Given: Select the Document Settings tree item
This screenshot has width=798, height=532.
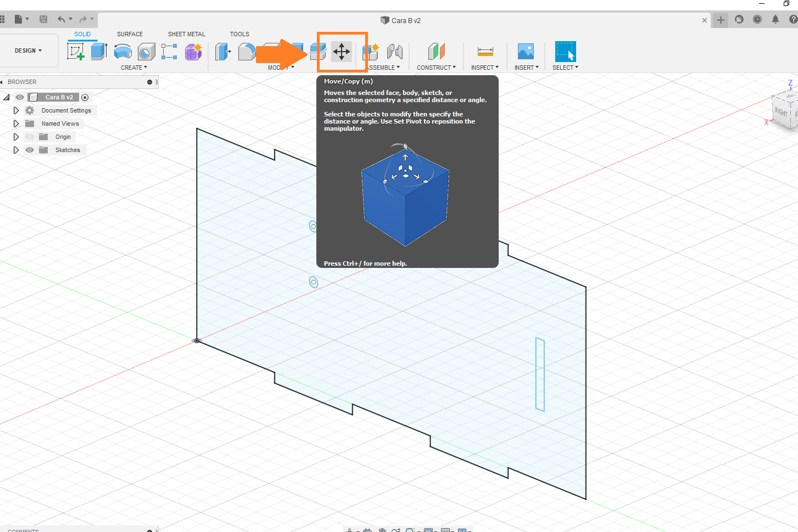Looking at the screenshot, I should 66,110.
